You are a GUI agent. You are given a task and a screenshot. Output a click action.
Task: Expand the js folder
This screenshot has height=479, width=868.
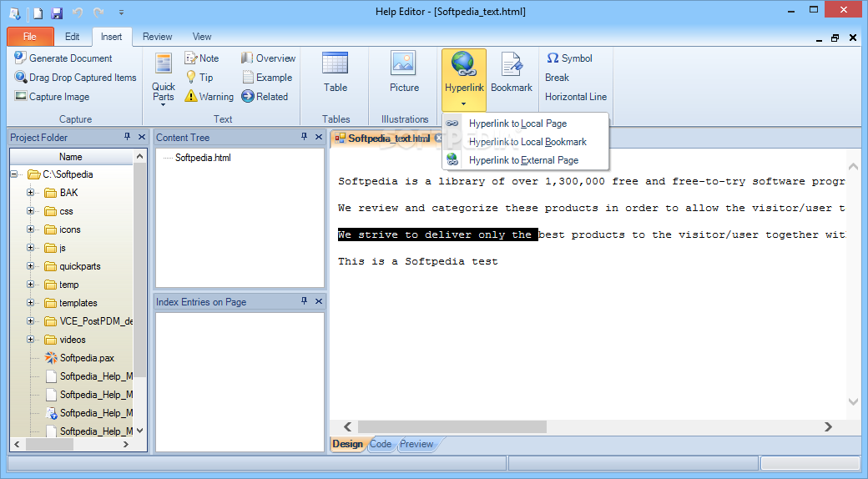pos(30,248)
